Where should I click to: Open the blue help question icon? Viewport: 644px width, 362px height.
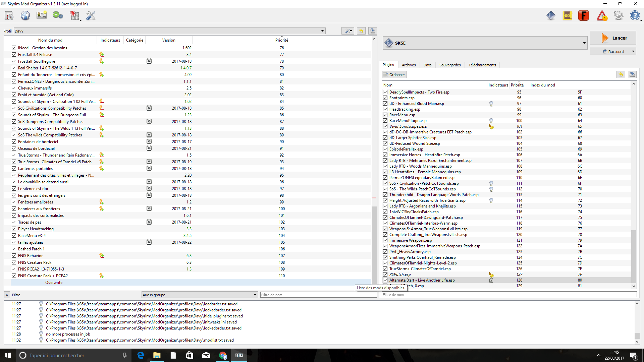[635, 15]
